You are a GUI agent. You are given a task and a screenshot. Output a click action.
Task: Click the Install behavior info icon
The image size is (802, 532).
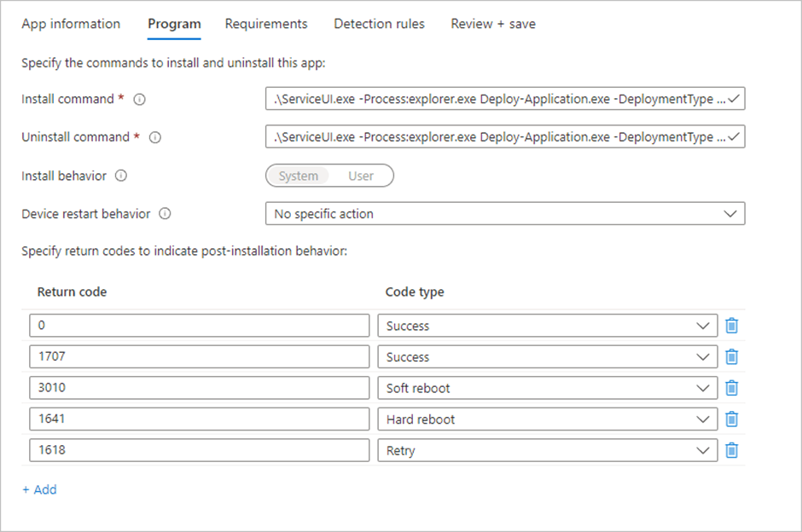pyautogui.click(x=121, y=176)
